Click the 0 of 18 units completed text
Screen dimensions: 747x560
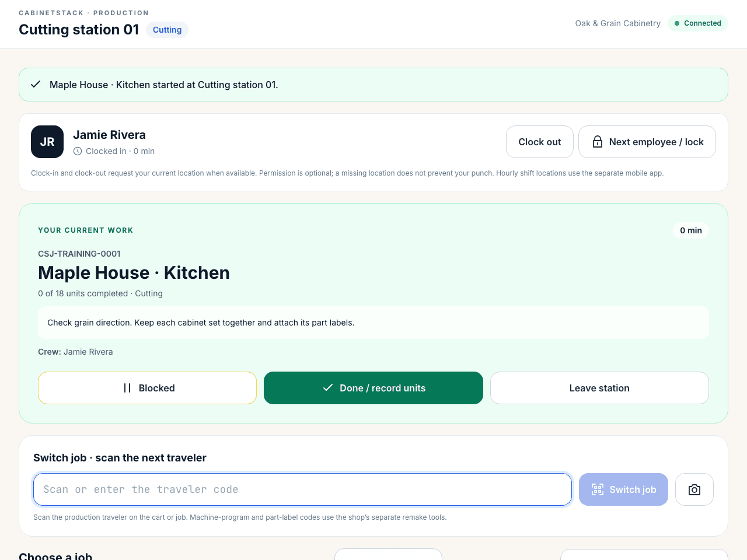pos(100,293)
